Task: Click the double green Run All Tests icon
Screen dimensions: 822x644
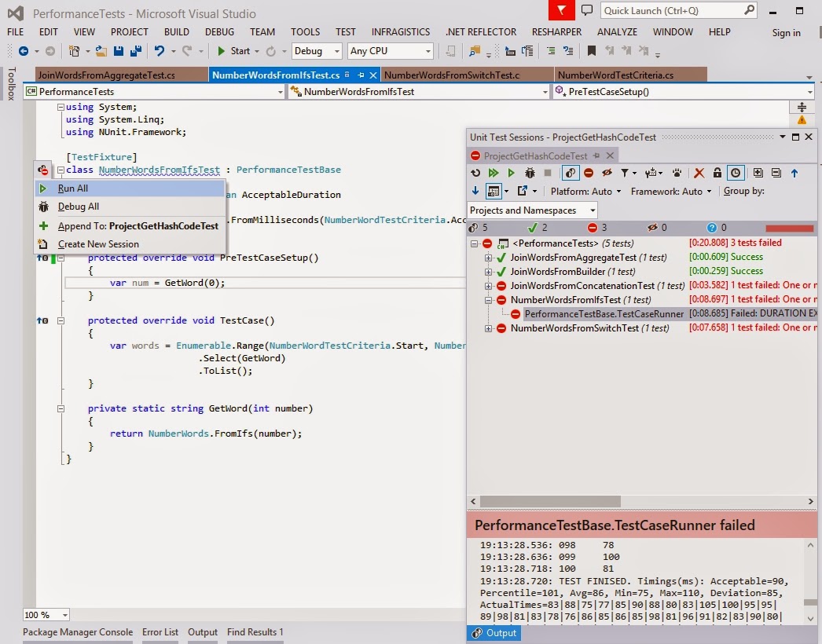Action: click(x=494, y=173)
